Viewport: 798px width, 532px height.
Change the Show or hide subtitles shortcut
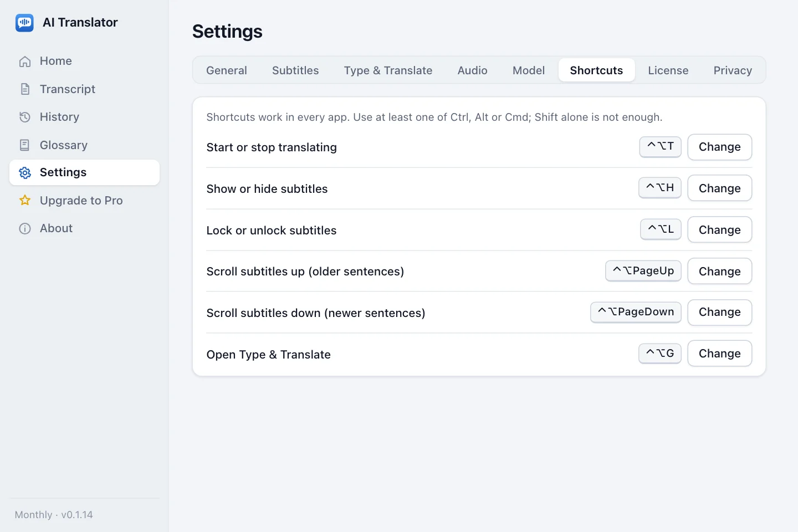(719, 188)
